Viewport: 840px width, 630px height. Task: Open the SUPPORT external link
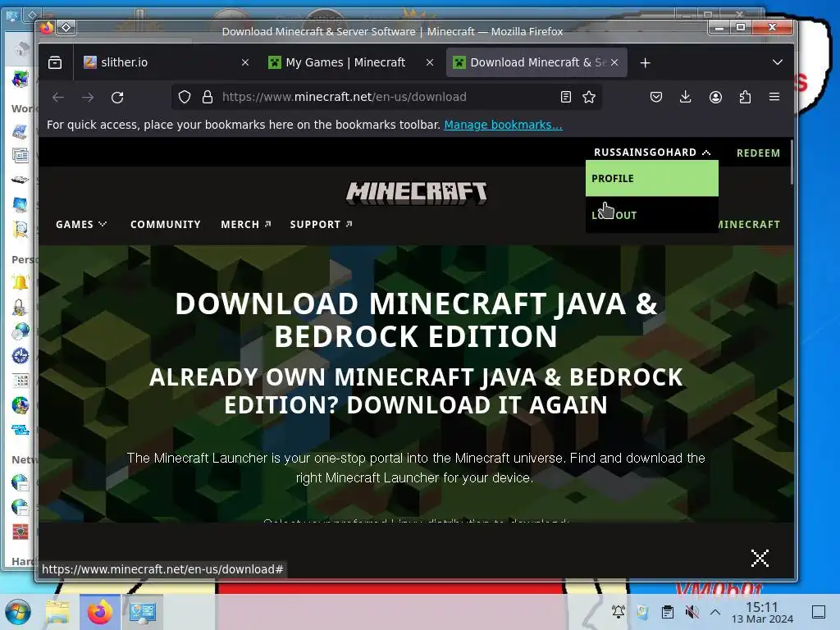click(x=321, y=225)
